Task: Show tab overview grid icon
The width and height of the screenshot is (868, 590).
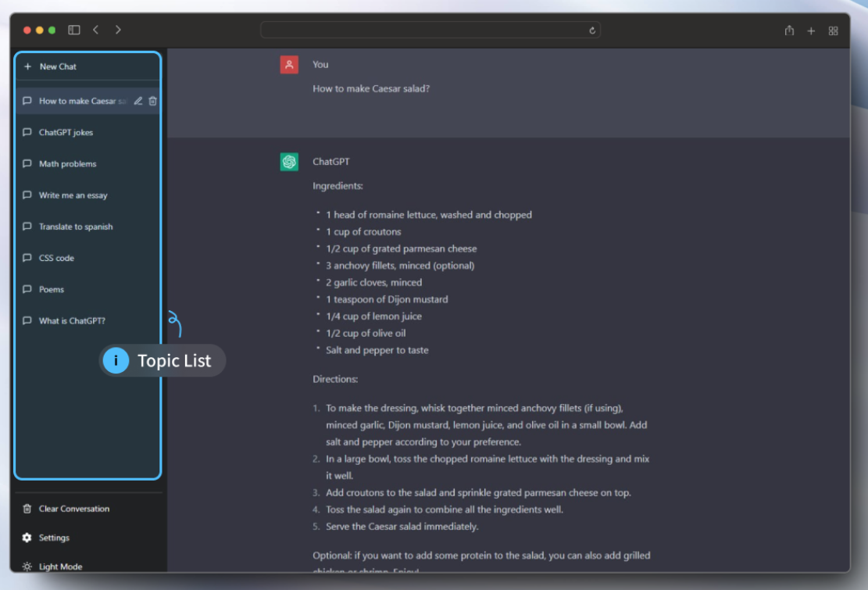Action: pos(833,30)
